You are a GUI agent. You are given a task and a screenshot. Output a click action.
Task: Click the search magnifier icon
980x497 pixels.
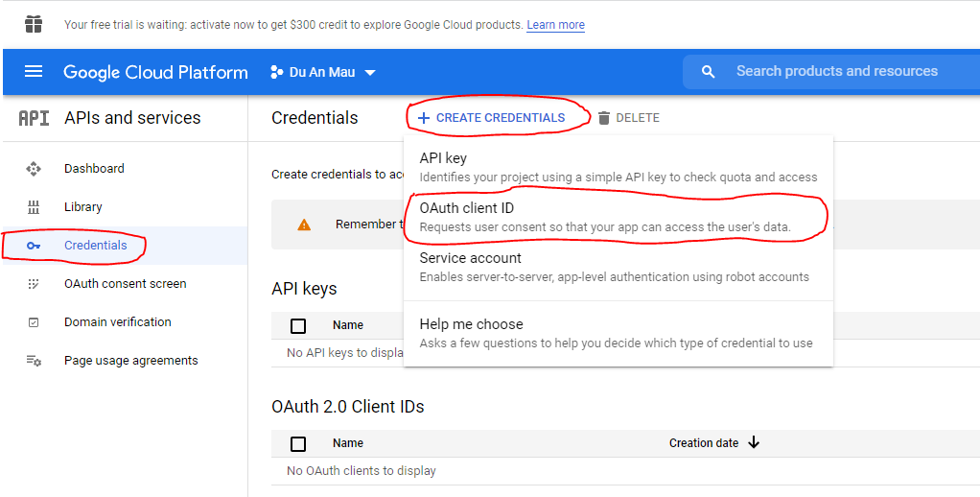[x=709, y=72]
